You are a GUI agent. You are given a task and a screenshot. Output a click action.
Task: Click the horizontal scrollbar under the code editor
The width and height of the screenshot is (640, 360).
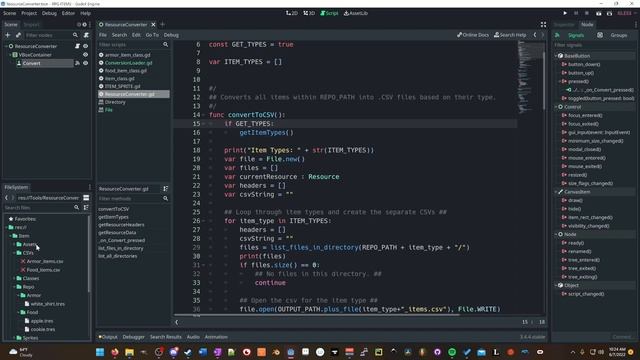click(317, 315)
